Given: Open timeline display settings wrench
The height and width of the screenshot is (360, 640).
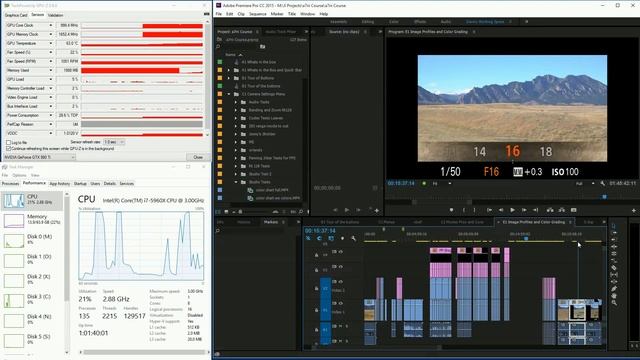Looking at the screenshot, I should (x=353, y=238).
